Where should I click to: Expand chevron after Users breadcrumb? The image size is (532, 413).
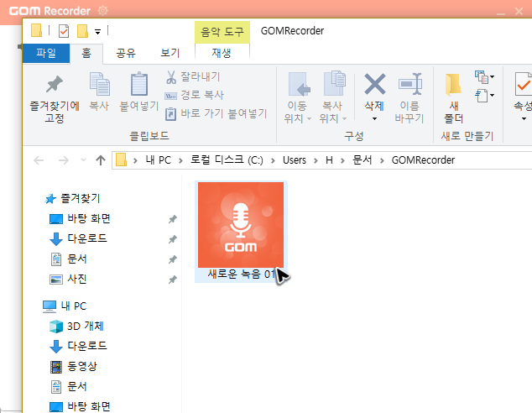click(x=316, y=160)
